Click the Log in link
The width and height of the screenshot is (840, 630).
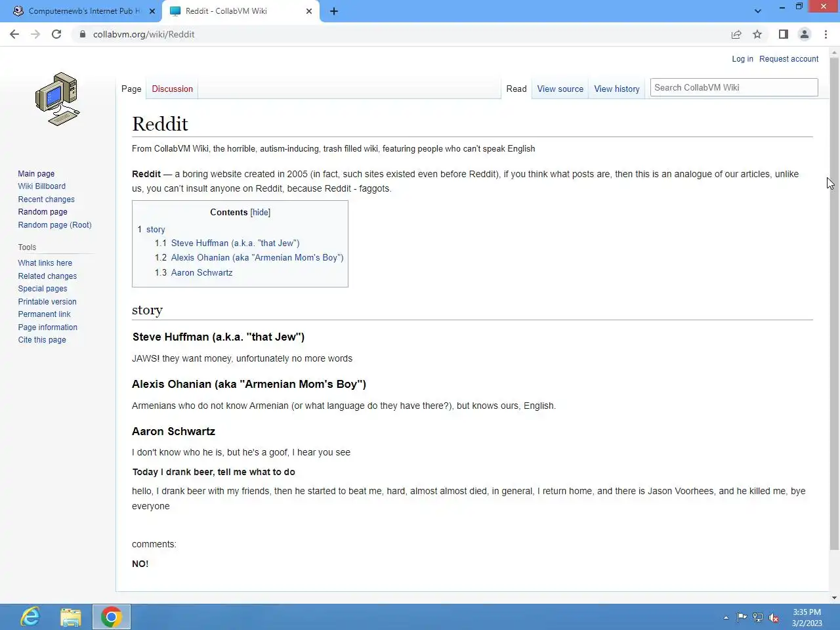[x=742, y=58]
